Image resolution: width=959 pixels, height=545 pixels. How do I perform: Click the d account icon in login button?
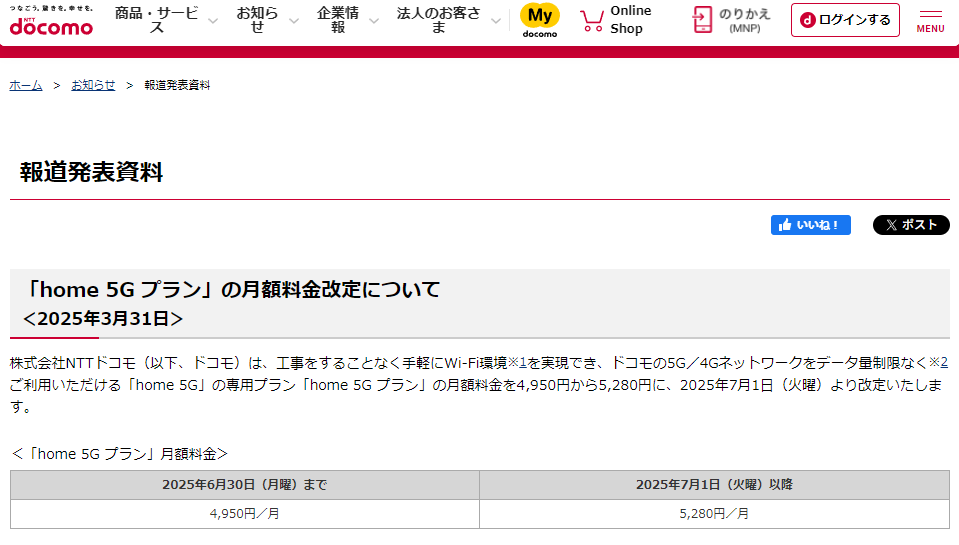pyautogui.click(x=807, y=20)
